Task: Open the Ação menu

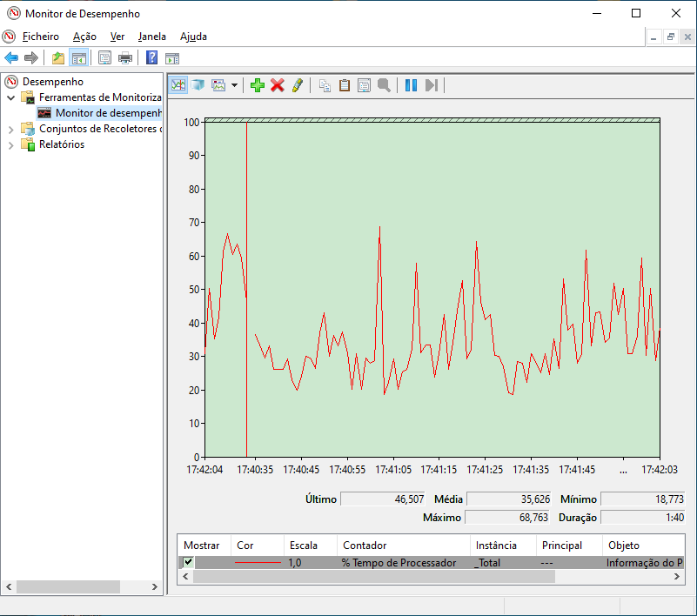Action: 84,37
